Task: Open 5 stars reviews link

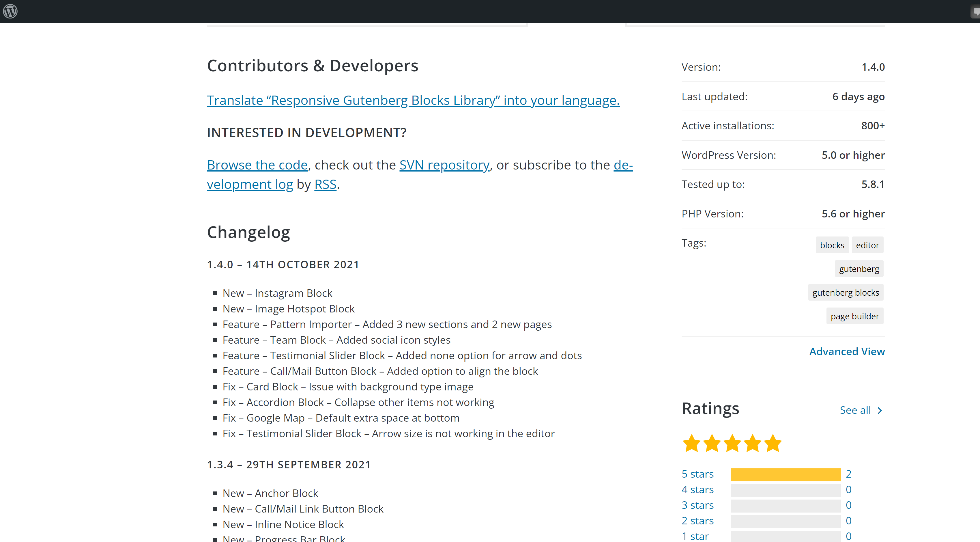Action: click(x=698, y=474)
